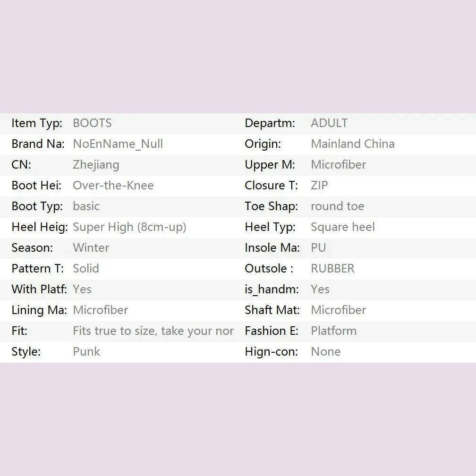This screenshot has width=476, height=476.
Task: Select the "round toe" toe shape value
Action: click(x=337, y=206)
